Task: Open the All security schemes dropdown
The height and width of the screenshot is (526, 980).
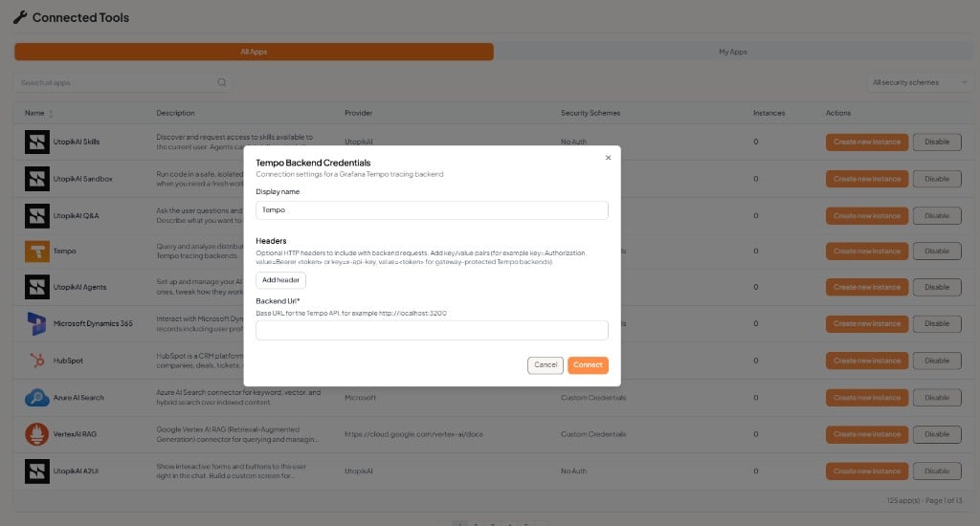Action: (x=920, y=82)
